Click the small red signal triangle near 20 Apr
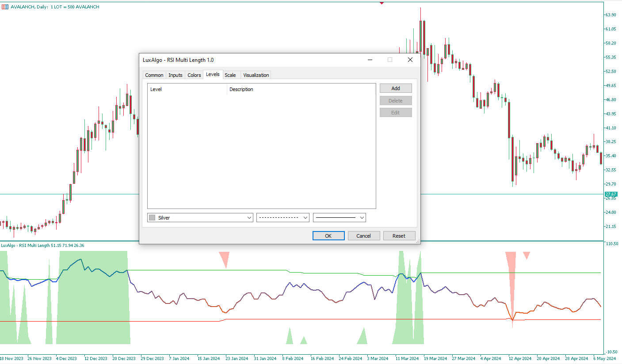 point(526,255)
